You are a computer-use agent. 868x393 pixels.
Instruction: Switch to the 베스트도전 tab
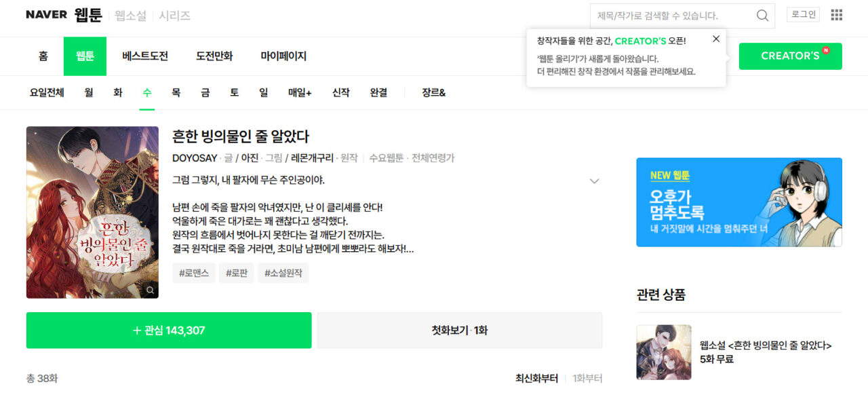coord(145,56)
